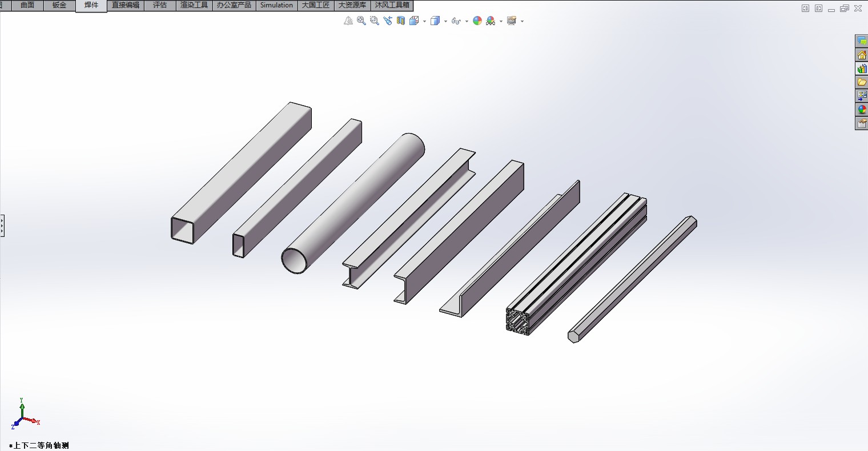
Task: Open the 大国工匠 tab
Action: [x=316, y=5]
